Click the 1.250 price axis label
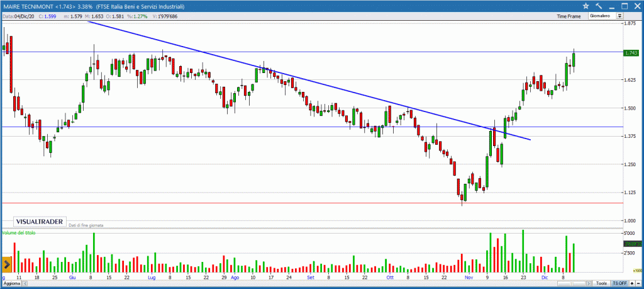Viewport: 644px width, 289px height. tap(630, 164)
